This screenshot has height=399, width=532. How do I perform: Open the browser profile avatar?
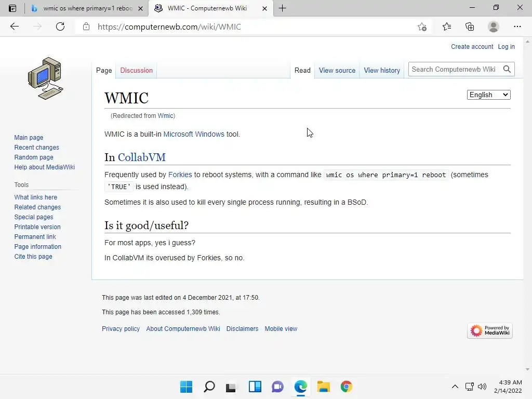[494, 26]
